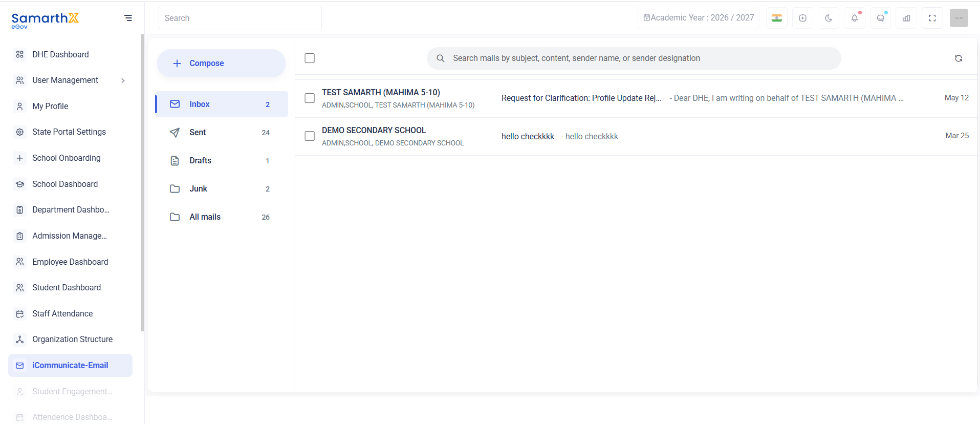Open mail 'Request for Clarification: Profile Update Rej...'
Screen dimensions: 980x424
coord(581,98)
